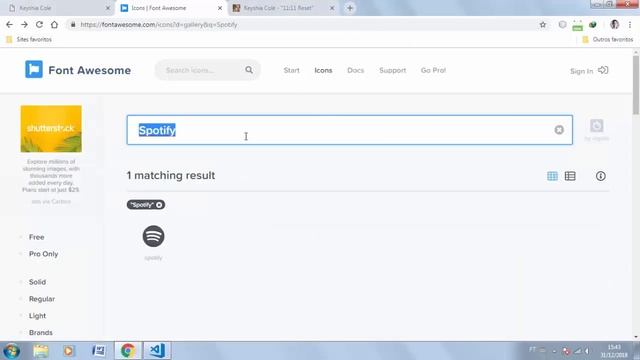Image resolution: width=640 pixels, height=360 pixels.
Task: Click the shutterstock ad description text
Action: coord(51,176)
